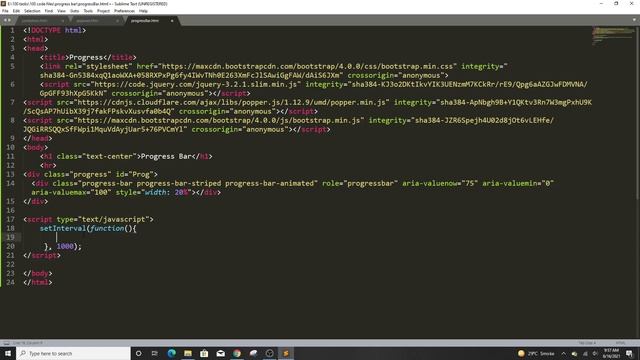Image resolution: width=640 pixels, height=360 pixels.
Task: Click the title tag Progress text
Action: (x=86, y=57)
